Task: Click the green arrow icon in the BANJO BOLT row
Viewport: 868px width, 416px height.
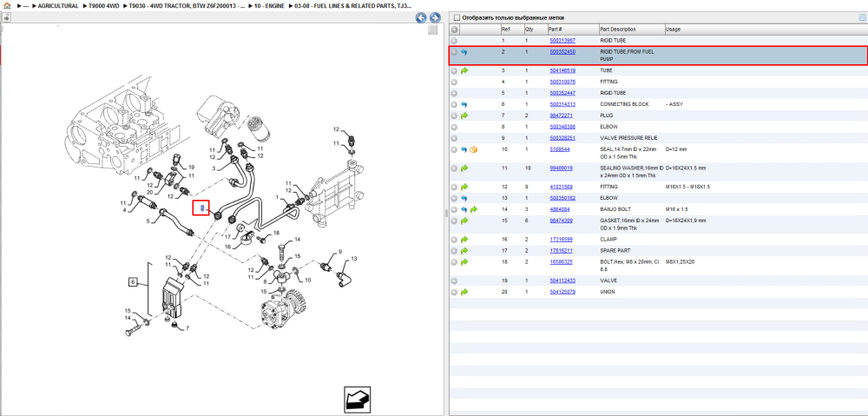Action: point(473,209)
